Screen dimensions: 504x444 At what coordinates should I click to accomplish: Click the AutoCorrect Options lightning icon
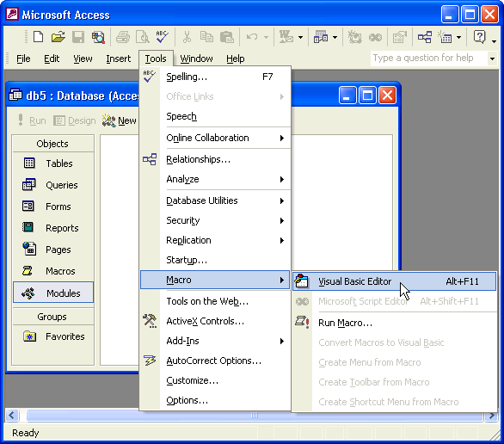150,361
